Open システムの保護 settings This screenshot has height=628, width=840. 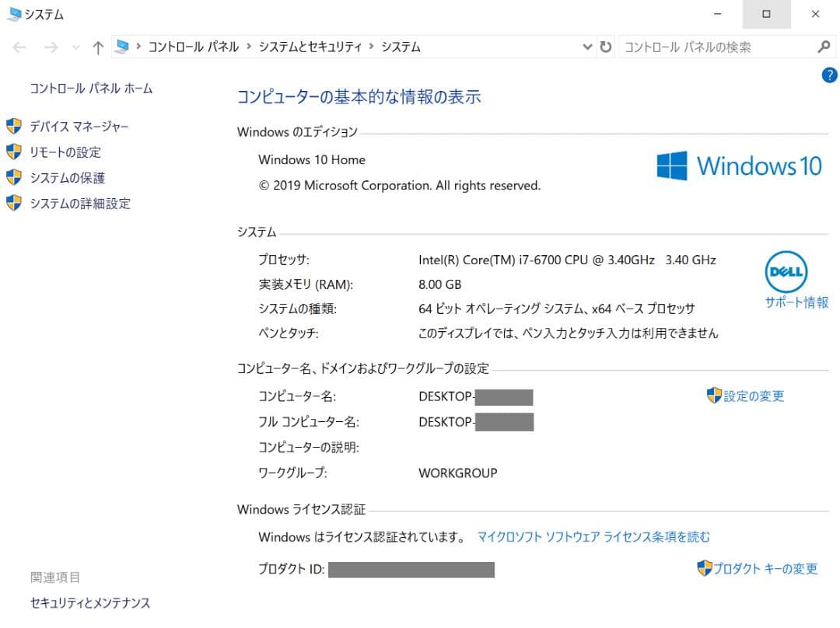click(67, 178)
